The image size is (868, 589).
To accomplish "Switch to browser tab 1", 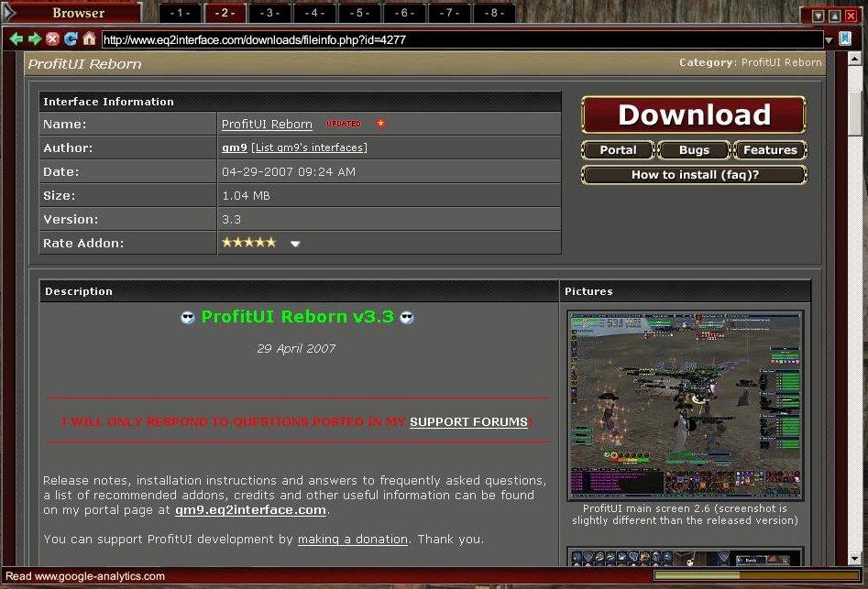I will 180,13.
